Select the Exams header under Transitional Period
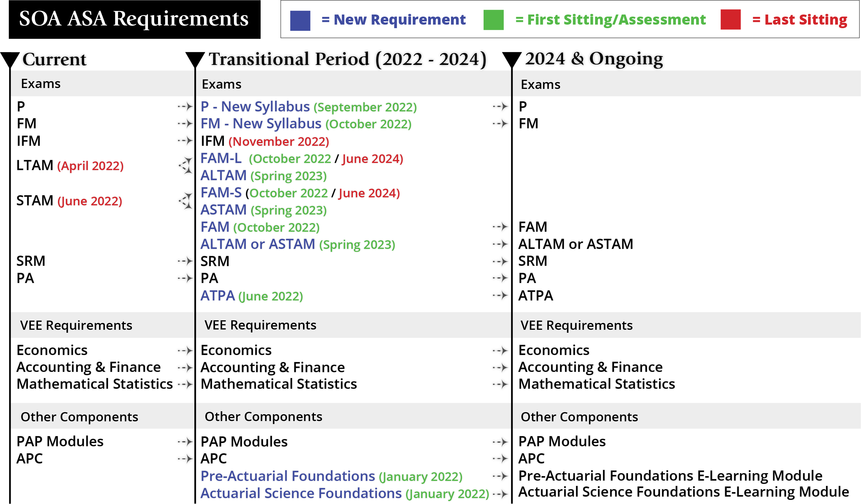The image size is (861, 504). (x=222, y=84)
